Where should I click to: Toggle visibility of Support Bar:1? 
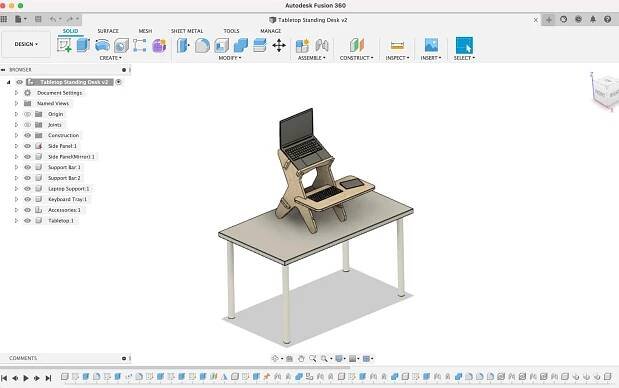pyautogui.click(x=27, y=167)
